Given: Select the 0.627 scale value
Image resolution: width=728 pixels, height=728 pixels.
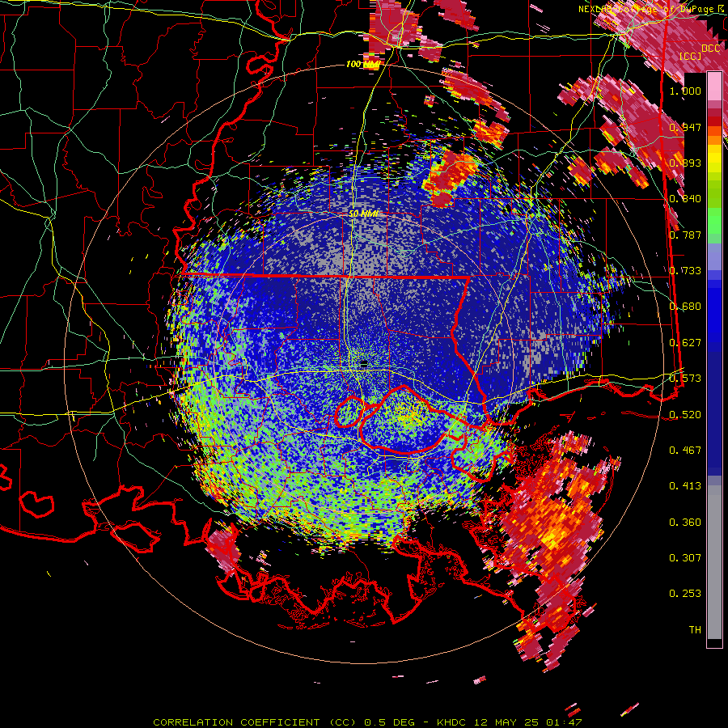Looking at the screenshot, I should tap(685, 342).
